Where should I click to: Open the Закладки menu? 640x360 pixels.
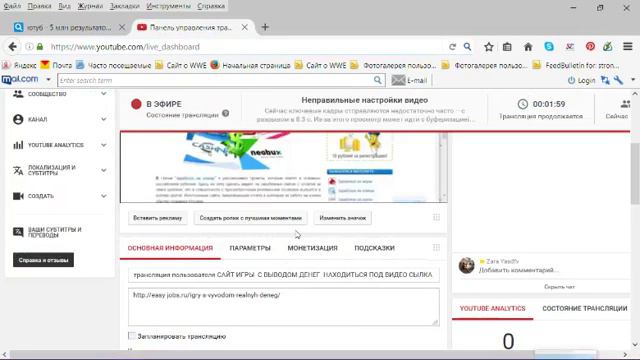coord(124,6)
